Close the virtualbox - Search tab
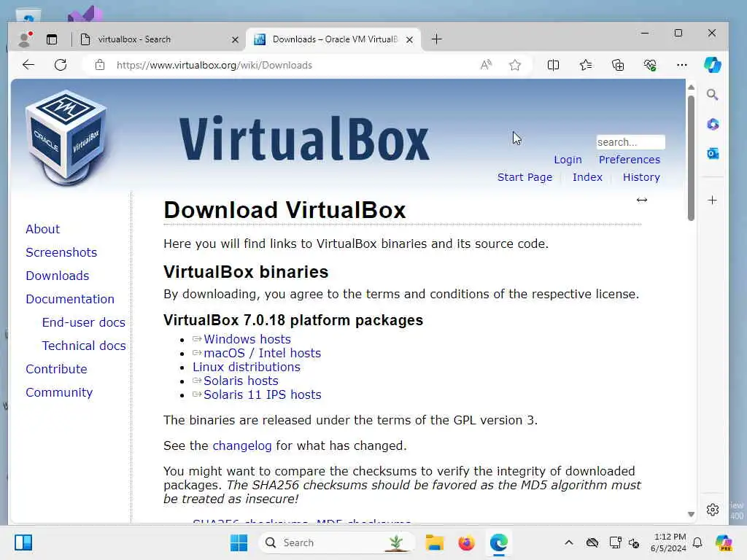Screen dimensions: 747x560 235,39
